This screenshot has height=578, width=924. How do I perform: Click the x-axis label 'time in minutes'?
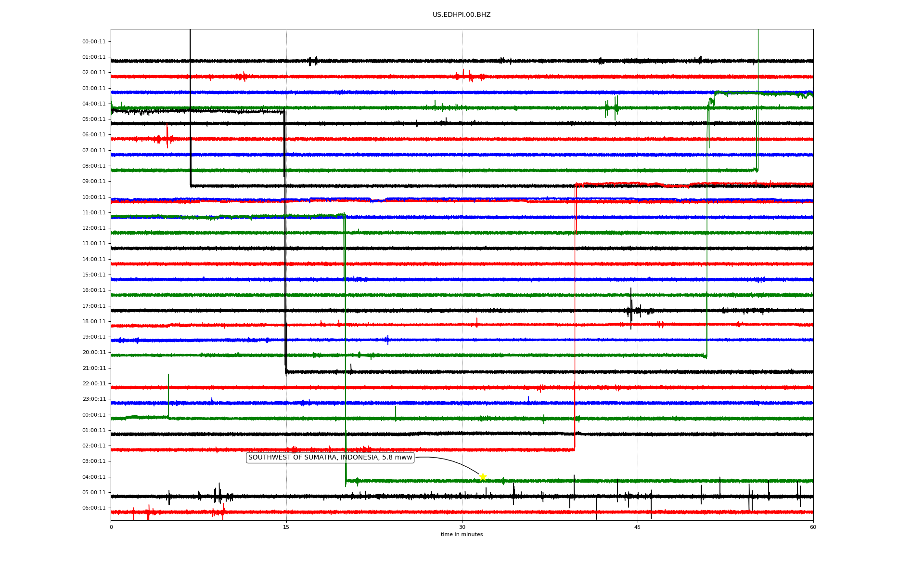[x=462, y=535]
